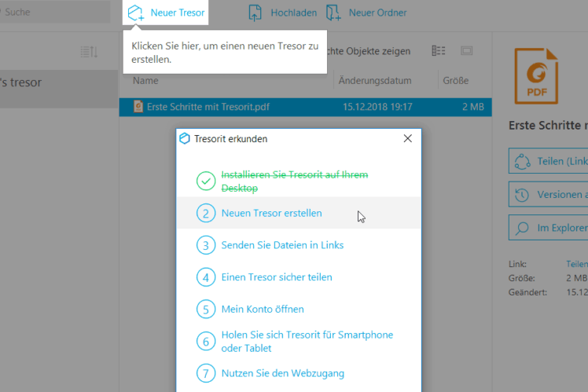588x392 pixels.
Task: Switch to detailed list view icon
Action: tap(439, 50)
